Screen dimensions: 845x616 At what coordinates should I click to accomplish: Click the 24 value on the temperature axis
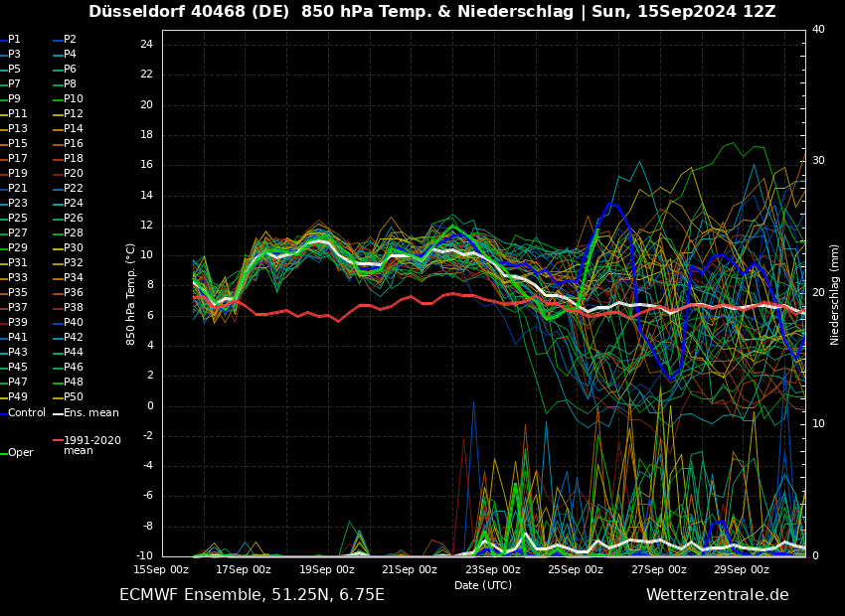[x=146, y=45]
